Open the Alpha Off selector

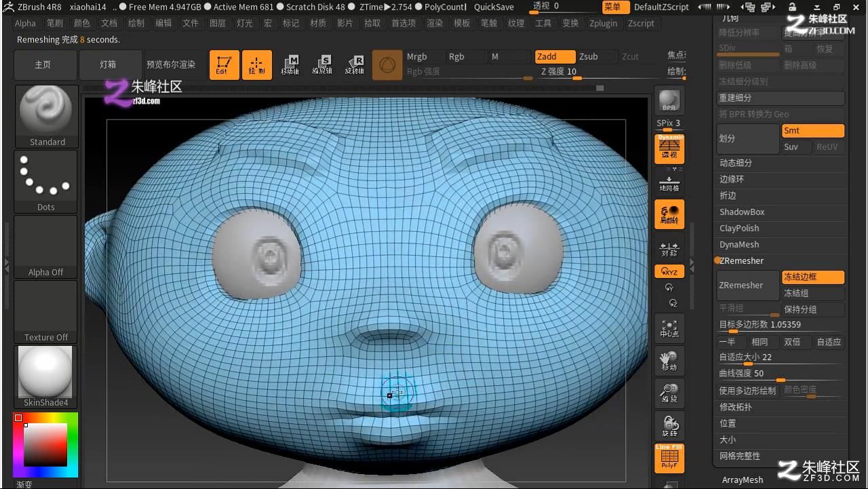47,247
